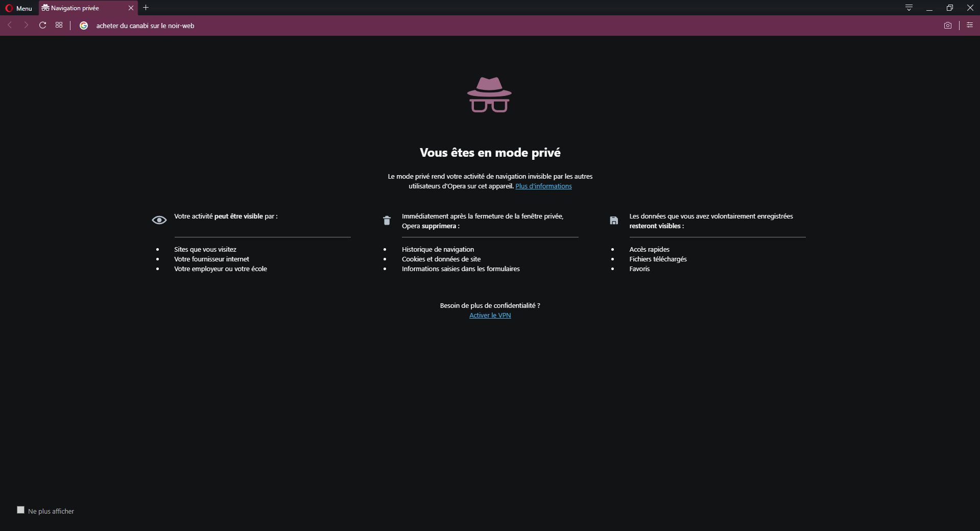
Task: Click the Activer le VPN link
Action: click(x=490, y=316)
